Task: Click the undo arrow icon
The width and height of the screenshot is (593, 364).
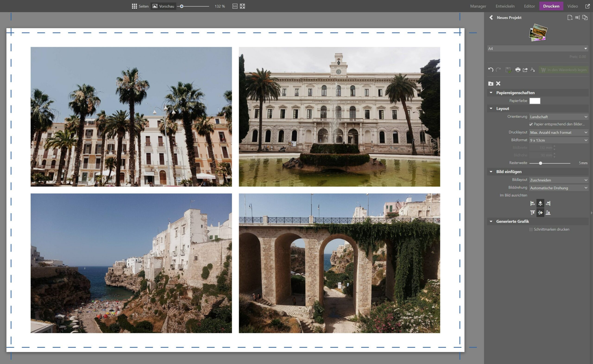Action: [490, 70]
